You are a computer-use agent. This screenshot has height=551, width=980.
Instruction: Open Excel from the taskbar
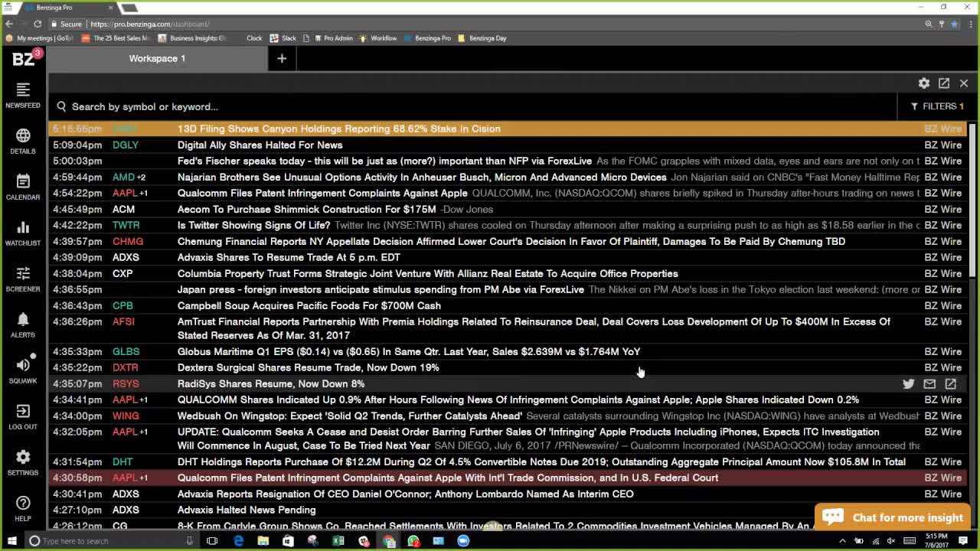[338, 541]
